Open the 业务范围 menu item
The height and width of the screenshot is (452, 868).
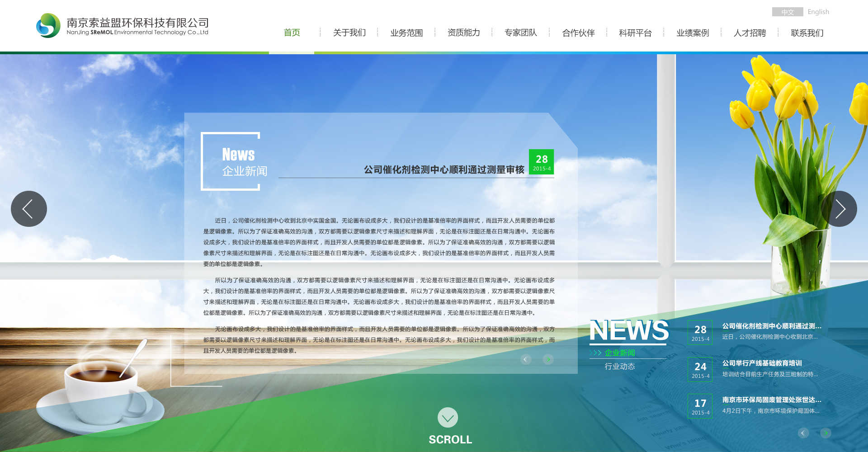click(406, 33)
